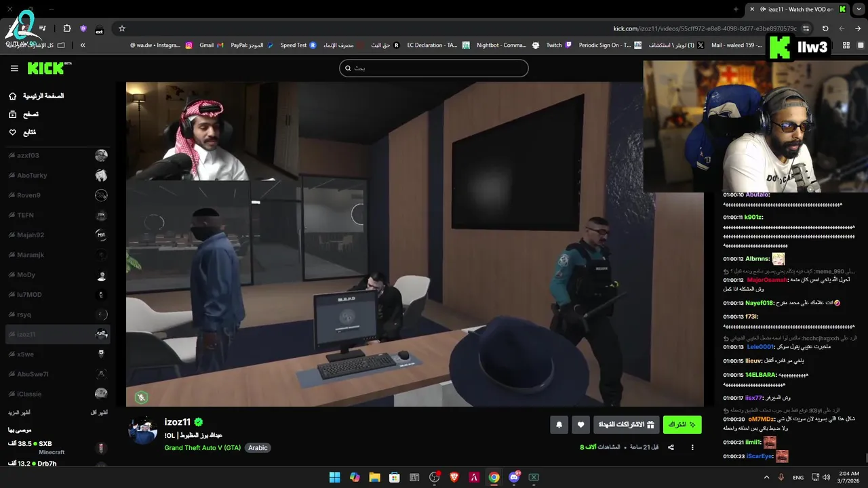Expand the sidebar list with show more

tap(19, 412)
